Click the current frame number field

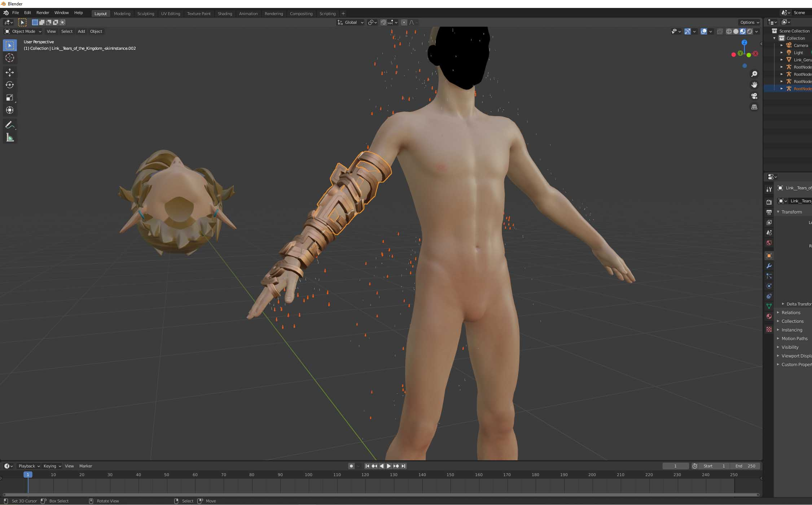point(676,466)
